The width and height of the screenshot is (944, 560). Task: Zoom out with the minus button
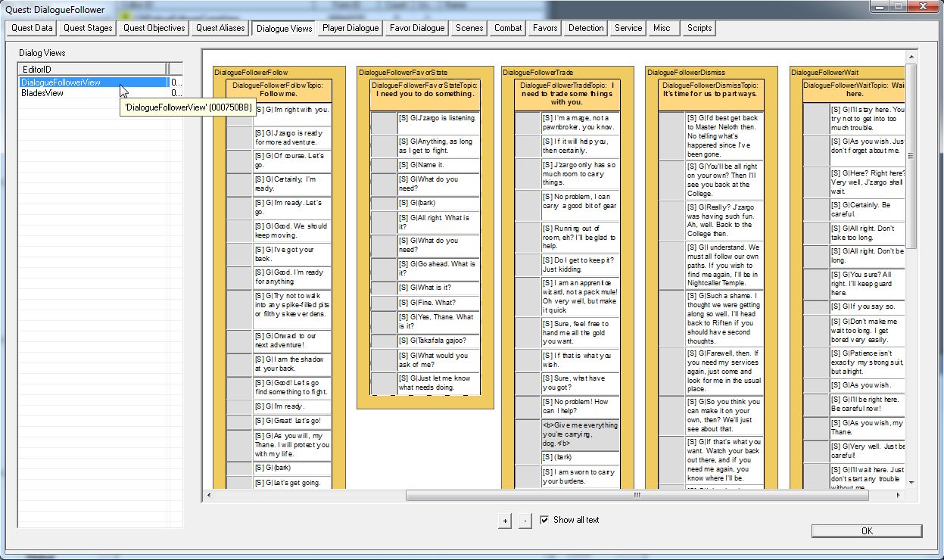(x=525, y=521)
